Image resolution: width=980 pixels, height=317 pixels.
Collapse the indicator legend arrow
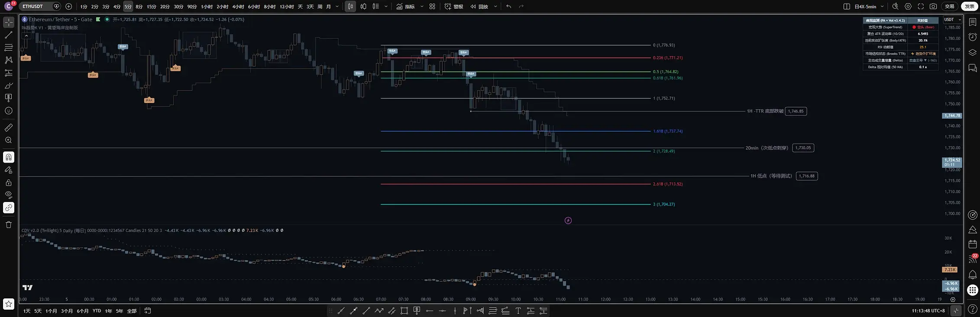coord(26,36)
